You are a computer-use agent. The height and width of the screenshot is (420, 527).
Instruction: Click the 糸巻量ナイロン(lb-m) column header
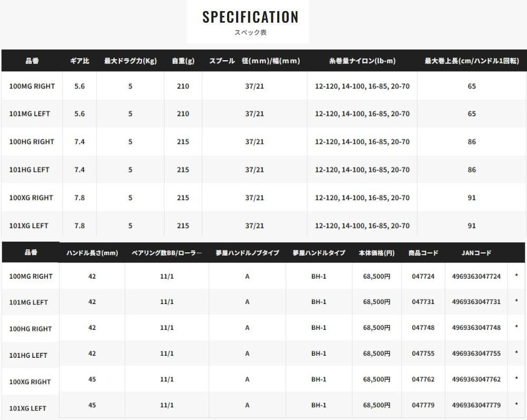[362, 61]
